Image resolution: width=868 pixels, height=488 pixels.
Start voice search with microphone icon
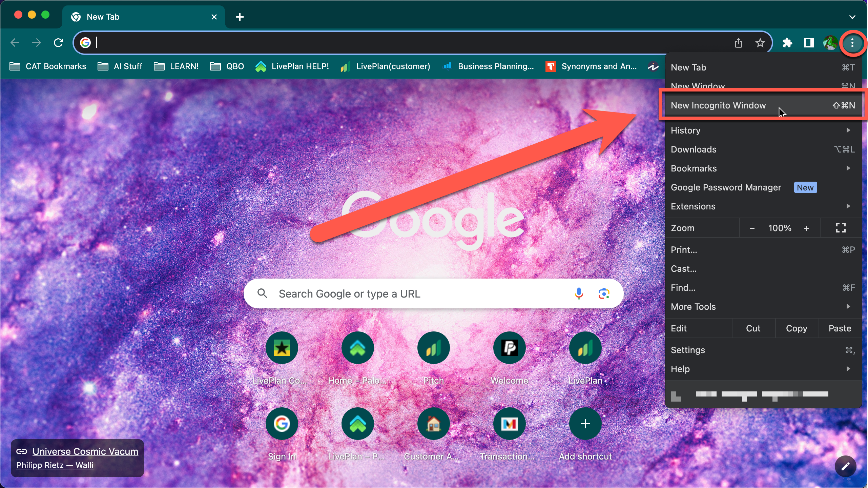[579, 293]
